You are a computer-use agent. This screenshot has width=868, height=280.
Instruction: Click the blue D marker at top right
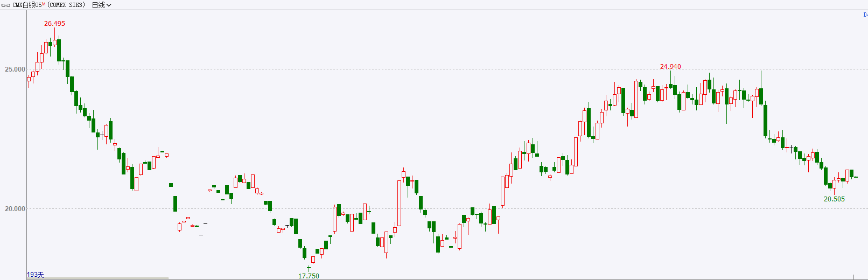(x=865, y=15)
